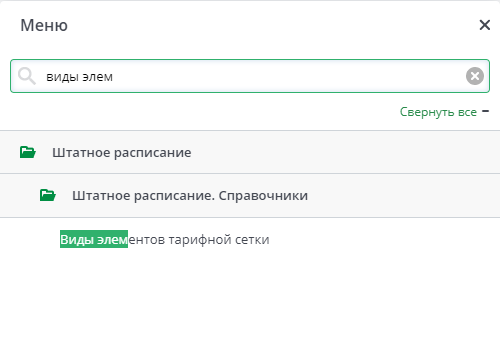This screenshot has width=500, height=362.
Task: Focus the search field containing 'виды элем'
Action: point(250,76)
